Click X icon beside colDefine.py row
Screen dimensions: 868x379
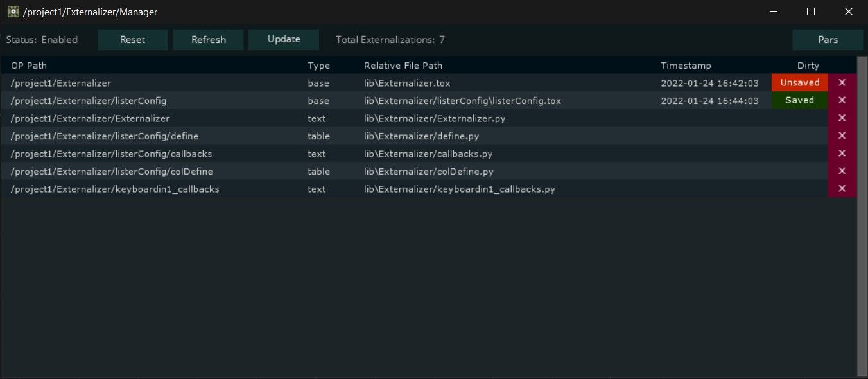click(842, 171)
